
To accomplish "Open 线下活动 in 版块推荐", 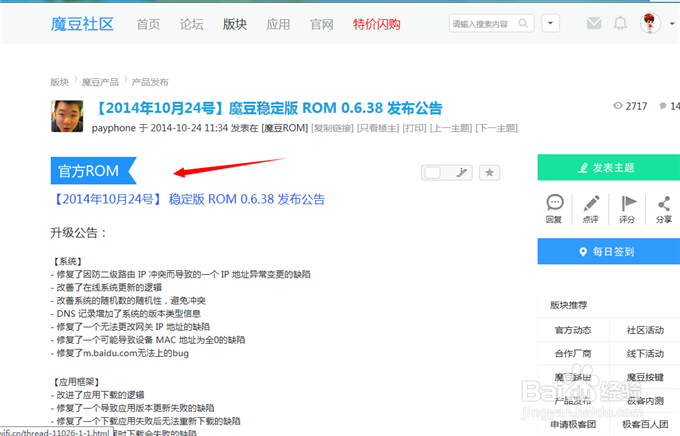I will click(645, 354).
